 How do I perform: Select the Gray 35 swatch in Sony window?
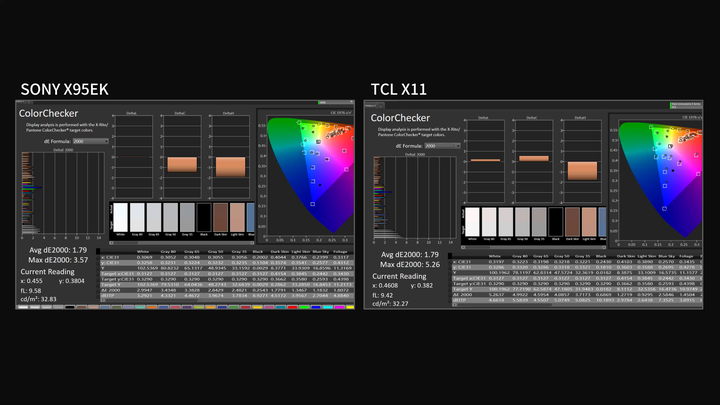coord(187,218)
